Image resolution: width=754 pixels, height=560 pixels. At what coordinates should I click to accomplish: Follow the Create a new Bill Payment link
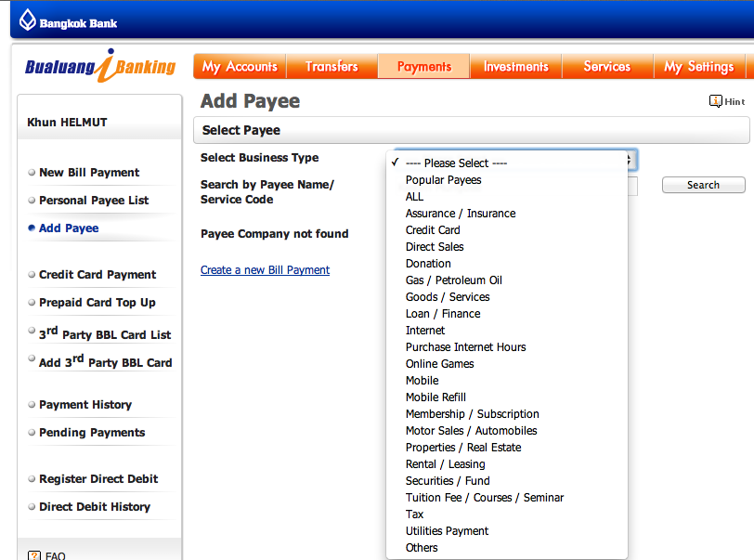[x=265, y=270]
